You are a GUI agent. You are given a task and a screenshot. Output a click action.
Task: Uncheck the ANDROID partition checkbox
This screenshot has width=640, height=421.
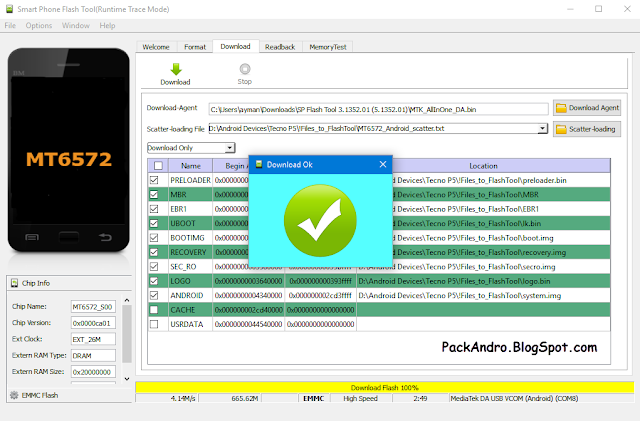coord(154,295)
